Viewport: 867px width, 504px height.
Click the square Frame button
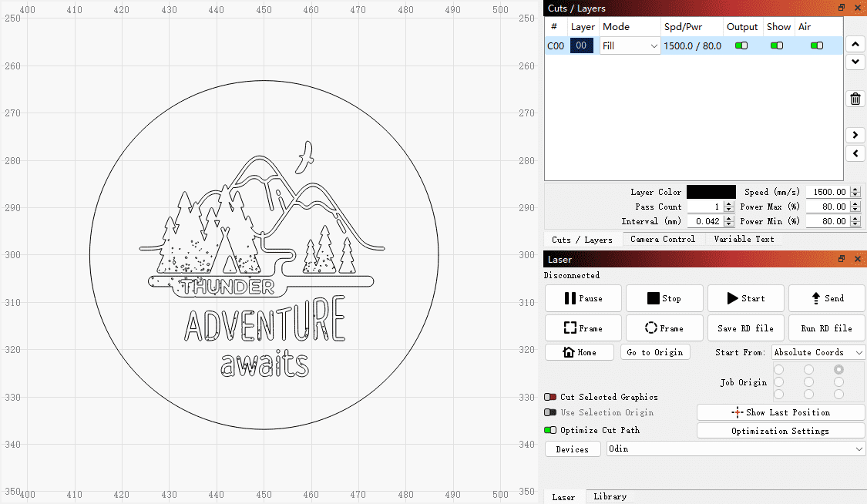point(583,328)
